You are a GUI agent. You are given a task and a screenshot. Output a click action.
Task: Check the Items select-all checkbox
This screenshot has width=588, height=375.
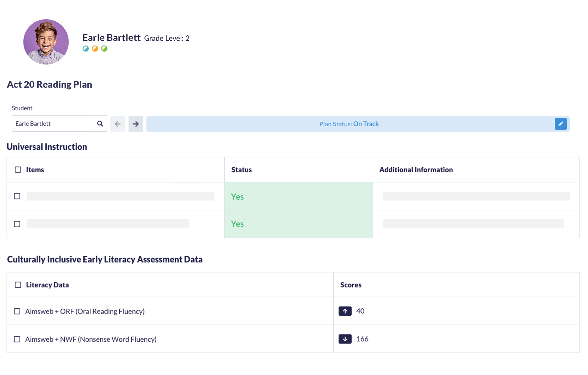pyautogui.click(x=18, y=170)
